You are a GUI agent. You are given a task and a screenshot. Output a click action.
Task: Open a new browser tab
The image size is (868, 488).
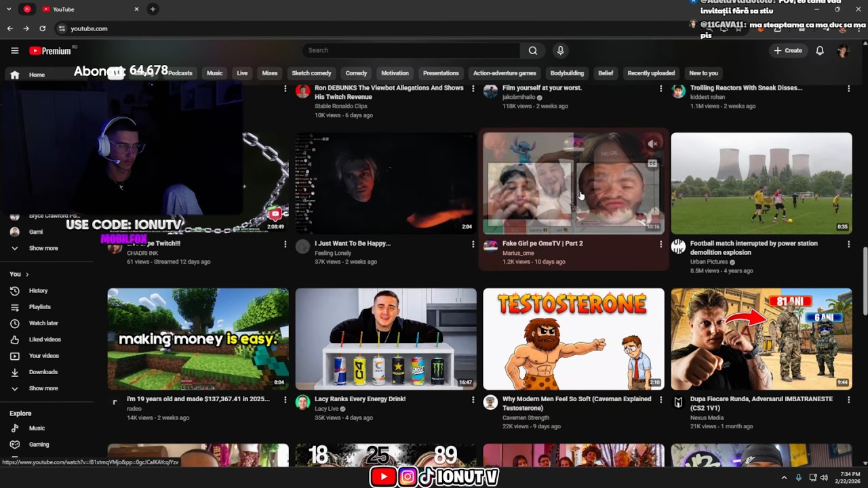153,9
